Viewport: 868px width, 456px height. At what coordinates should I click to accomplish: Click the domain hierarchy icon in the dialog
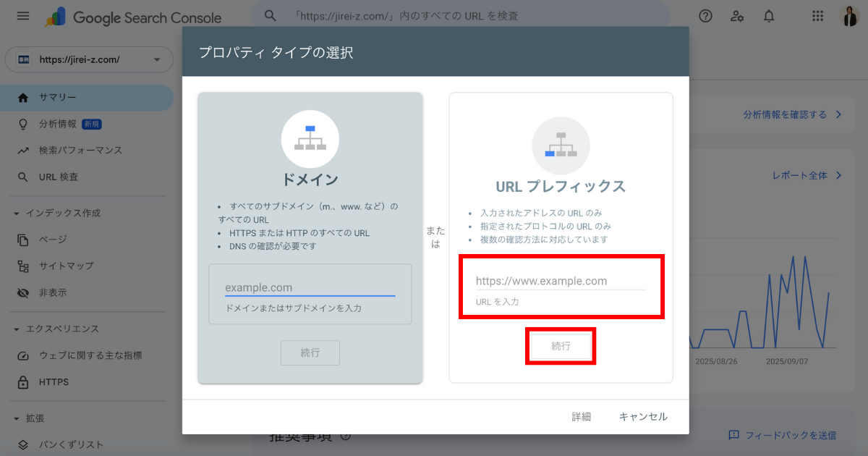click(x=310, y=139)
